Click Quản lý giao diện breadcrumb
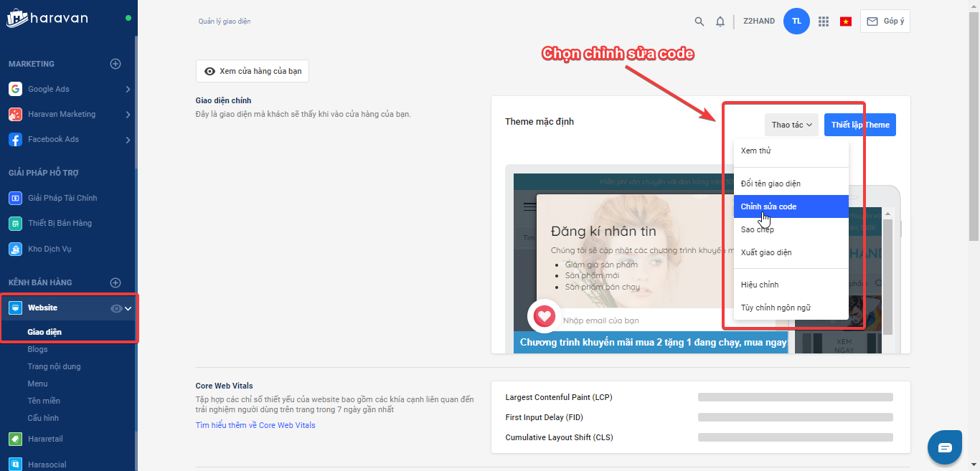This screenshot has height=471, width=980. 225,22
